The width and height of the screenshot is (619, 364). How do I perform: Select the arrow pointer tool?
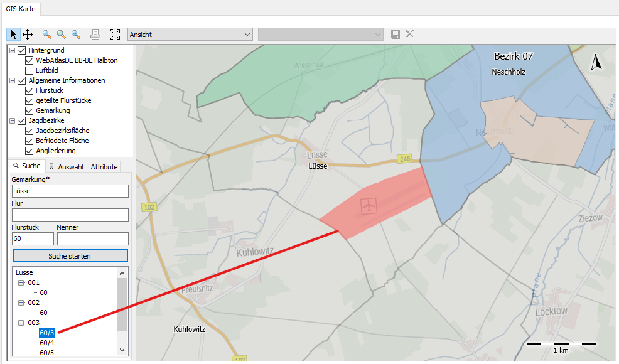coord(14,35)
